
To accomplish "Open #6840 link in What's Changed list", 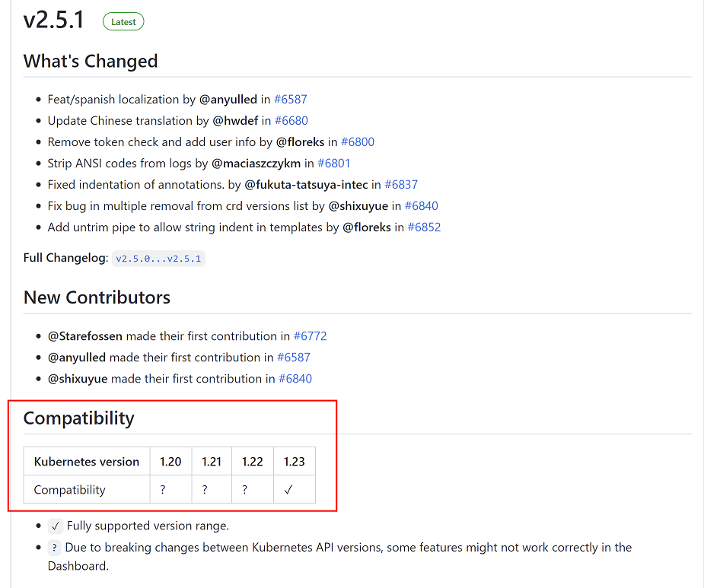I will point(421,205).
